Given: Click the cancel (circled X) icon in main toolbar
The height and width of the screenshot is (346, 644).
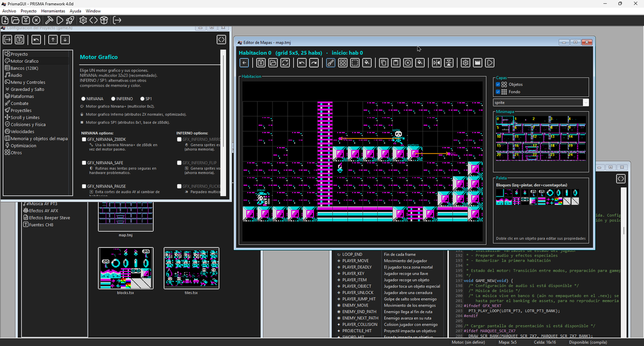Looking at the screenshot, I should [36, 20].
